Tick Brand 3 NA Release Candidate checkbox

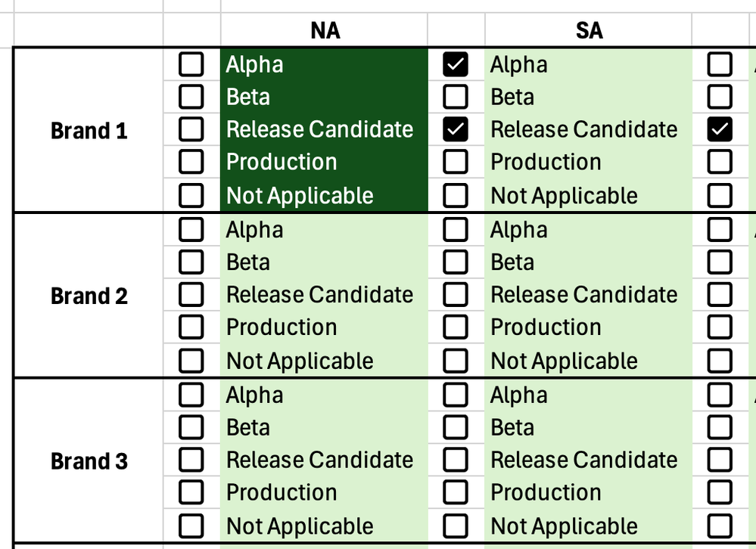[191, 460]
